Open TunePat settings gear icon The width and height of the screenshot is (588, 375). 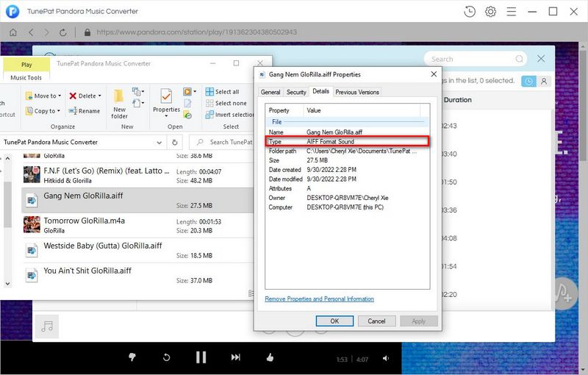(x=490, y=12)
